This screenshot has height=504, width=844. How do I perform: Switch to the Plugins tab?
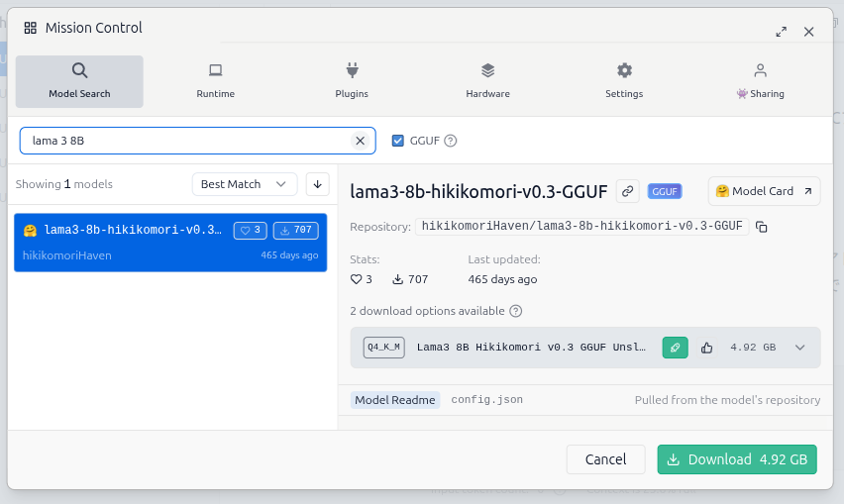pyautogui.click(x=352, y=81)
